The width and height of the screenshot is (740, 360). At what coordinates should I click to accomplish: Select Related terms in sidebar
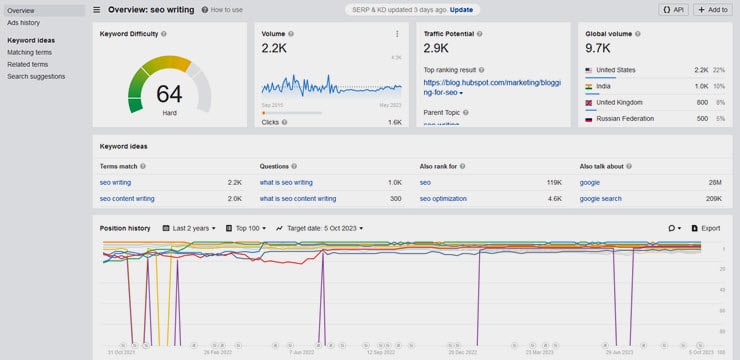point(28,64)
